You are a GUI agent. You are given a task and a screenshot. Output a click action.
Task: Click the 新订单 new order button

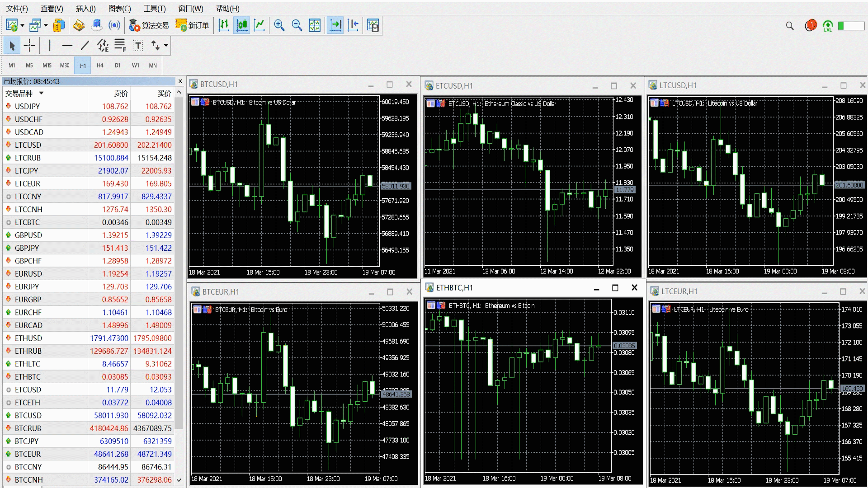click(x=192, y=25)
